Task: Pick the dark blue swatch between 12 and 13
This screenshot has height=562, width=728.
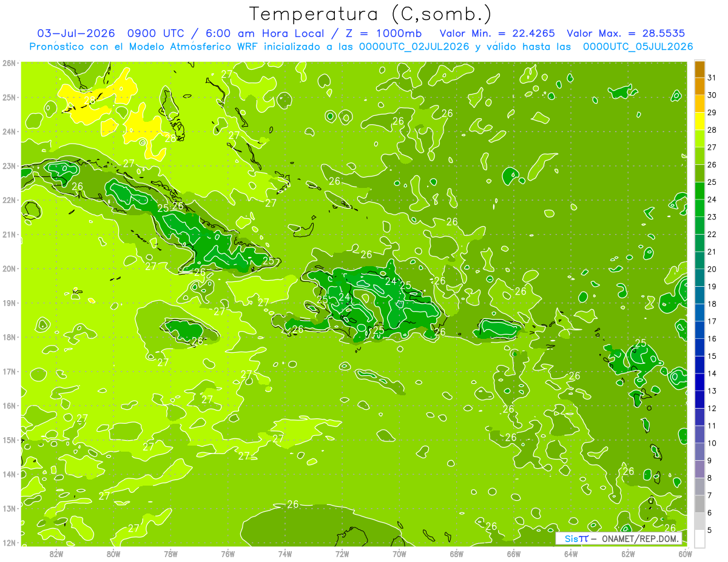Action: (x=699, y=400)
